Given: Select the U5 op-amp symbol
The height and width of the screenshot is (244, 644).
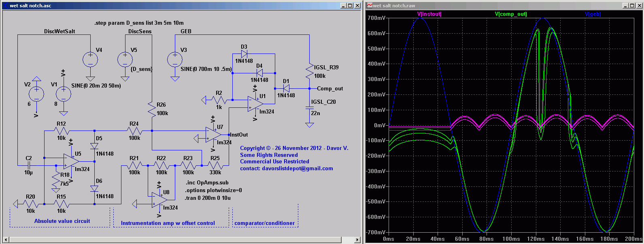Looking at the screenshot, I should (71, 161).
